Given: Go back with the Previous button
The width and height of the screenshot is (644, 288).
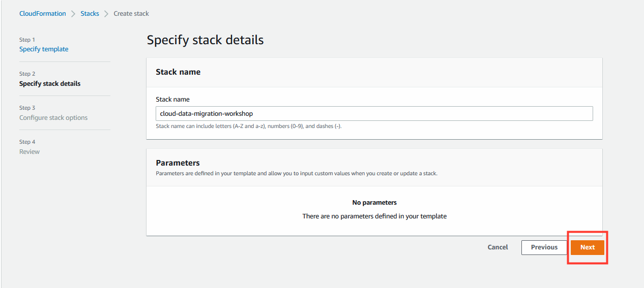Looking at the screenshot, I should (544, 247).
